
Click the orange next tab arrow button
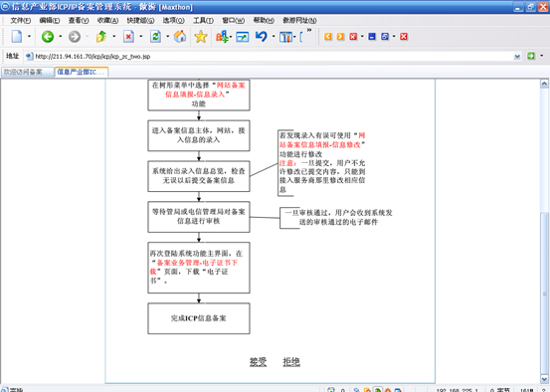click(340, 37)
